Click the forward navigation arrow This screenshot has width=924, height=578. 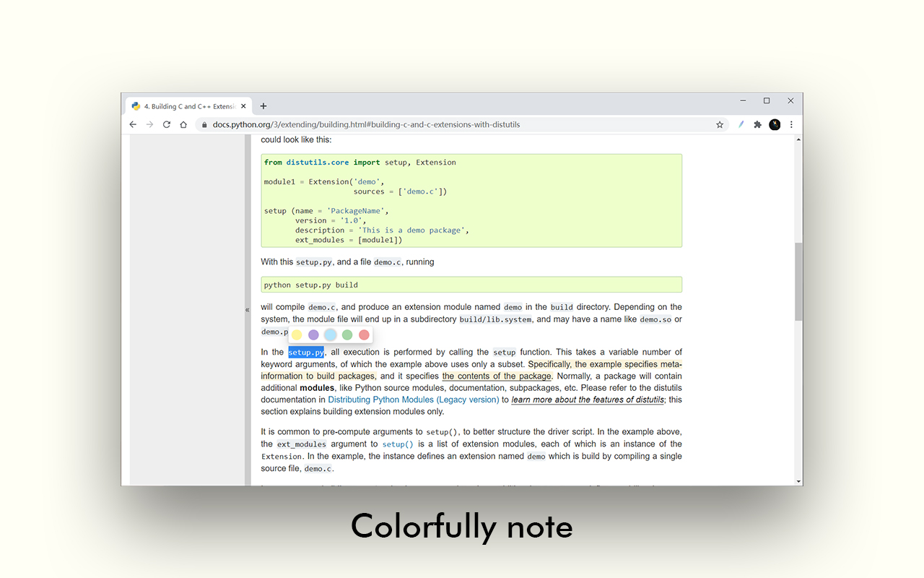[x=149, y=124]
